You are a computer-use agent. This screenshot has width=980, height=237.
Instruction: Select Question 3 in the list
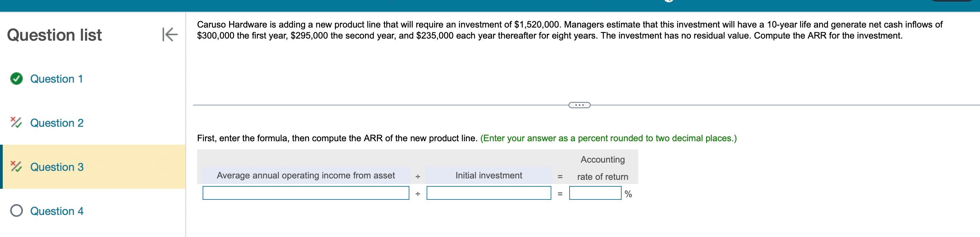point(57,167)
